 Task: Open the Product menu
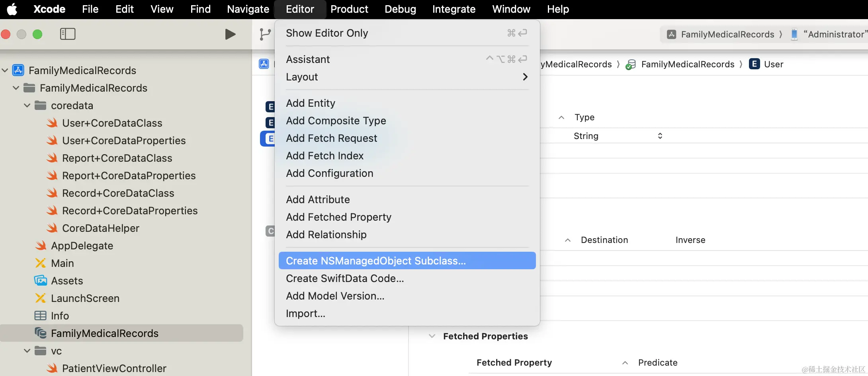coord(349,9)
